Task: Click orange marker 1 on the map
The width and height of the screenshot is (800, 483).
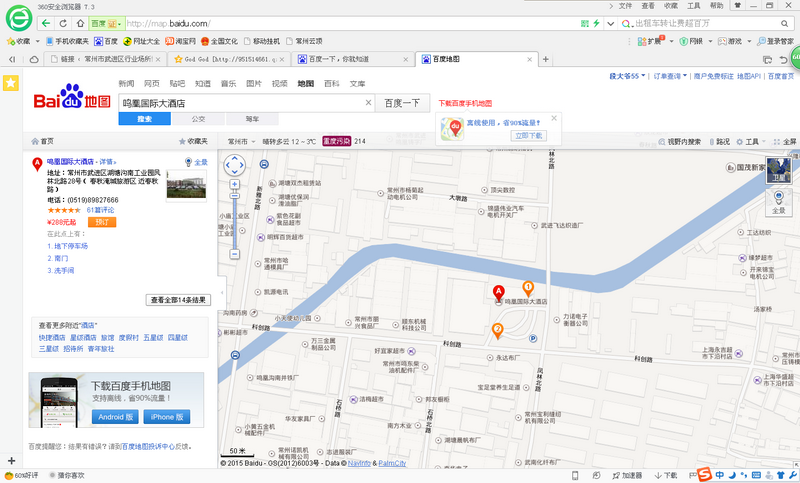Action: tap(528, 288)
